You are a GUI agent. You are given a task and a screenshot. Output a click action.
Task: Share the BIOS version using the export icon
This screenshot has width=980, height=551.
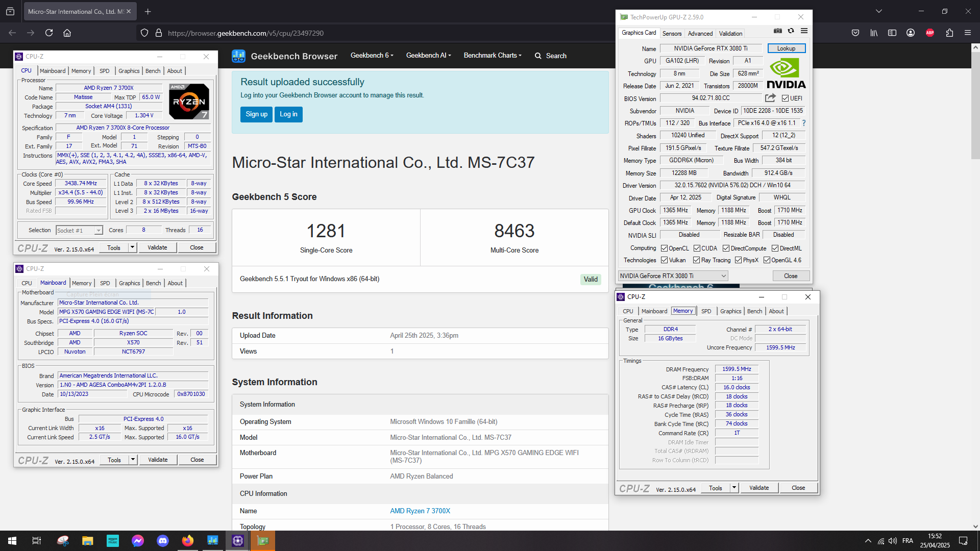click(x=770, y=98)
